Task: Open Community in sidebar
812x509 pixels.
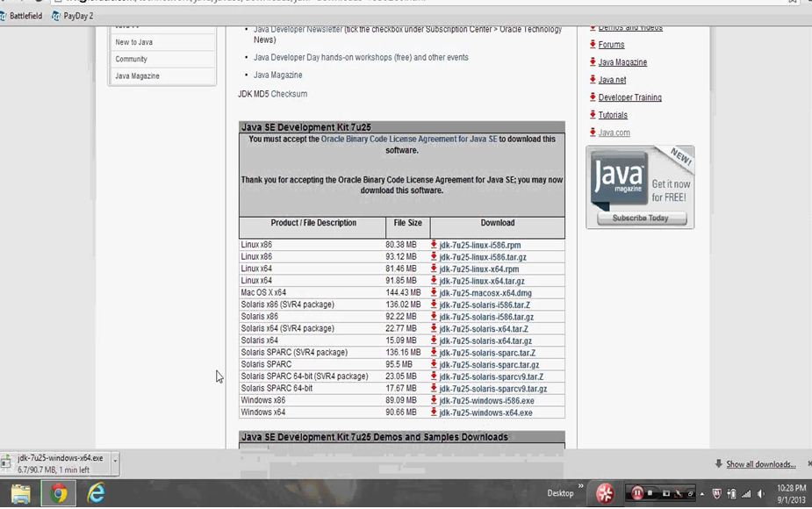Action: (x=131, y=59)
